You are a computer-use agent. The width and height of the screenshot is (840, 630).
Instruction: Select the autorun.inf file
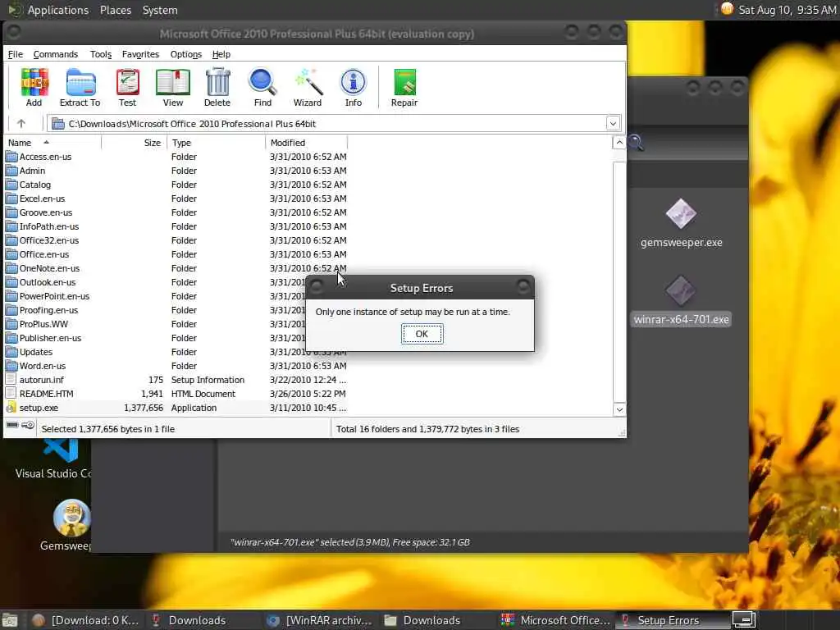pyautogui.click(x=41, y=379)
